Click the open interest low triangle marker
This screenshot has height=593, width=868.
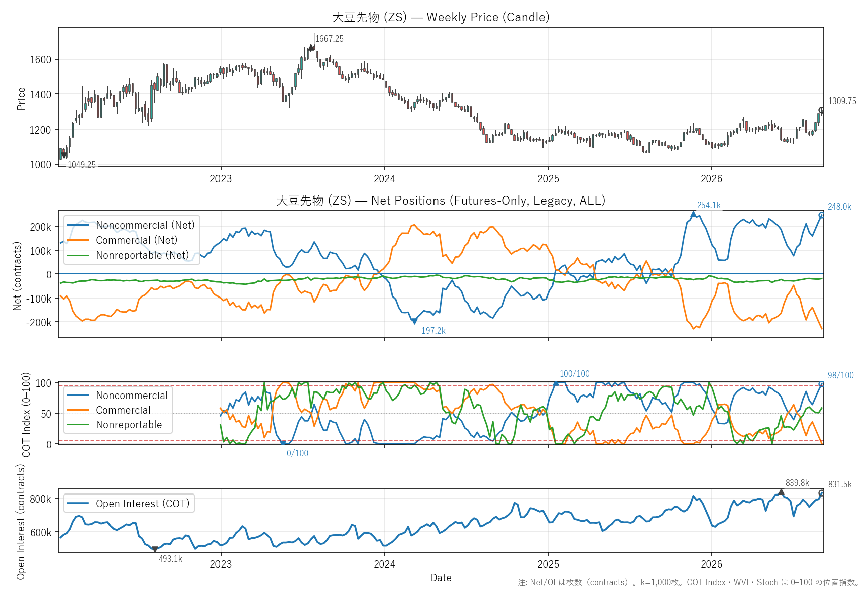tap(155, 549)
